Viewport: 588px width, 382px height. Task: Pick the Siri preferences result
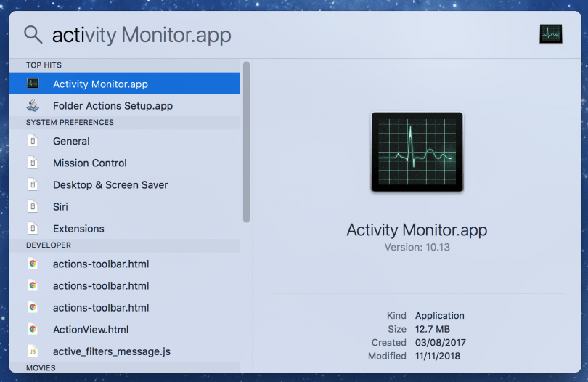pos(125,206)
